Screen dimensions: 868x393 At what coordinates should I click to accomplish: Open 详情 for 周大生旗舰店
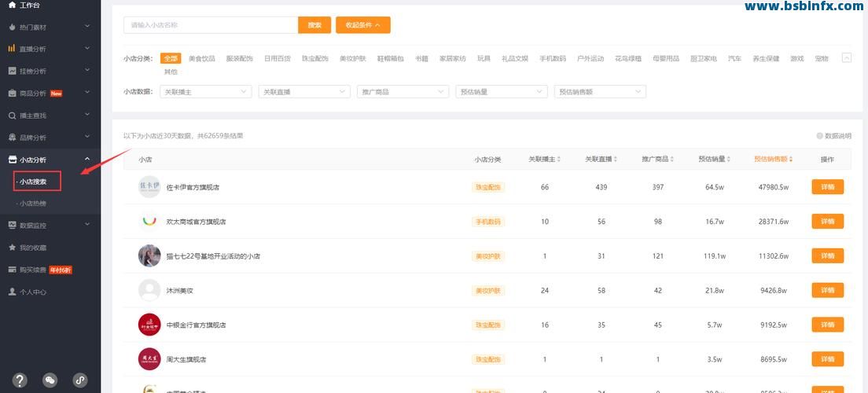(828, 358)
